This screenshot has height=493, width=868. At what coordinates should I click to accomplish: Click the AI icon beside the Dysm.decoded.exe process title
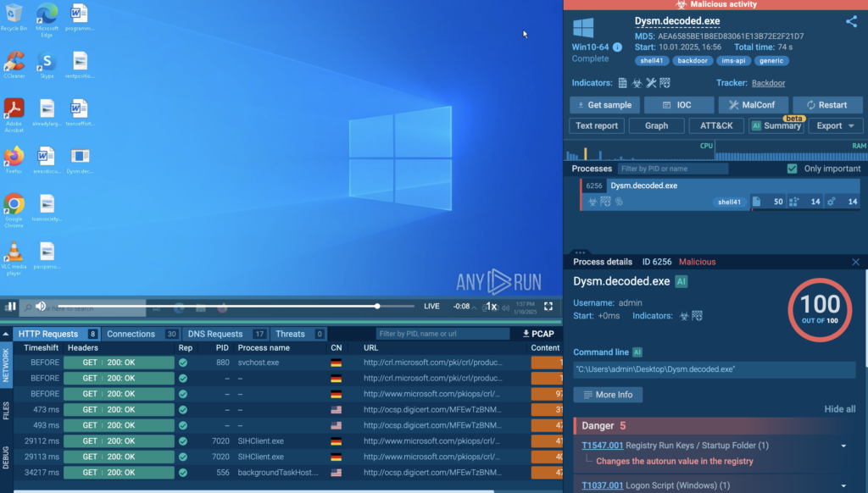pyautogui.click(x=682, y=281)
